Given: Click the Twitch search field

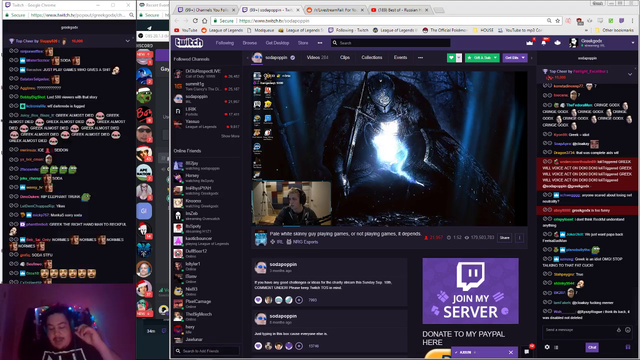Looking at the screenshot, I should point(391,43).
